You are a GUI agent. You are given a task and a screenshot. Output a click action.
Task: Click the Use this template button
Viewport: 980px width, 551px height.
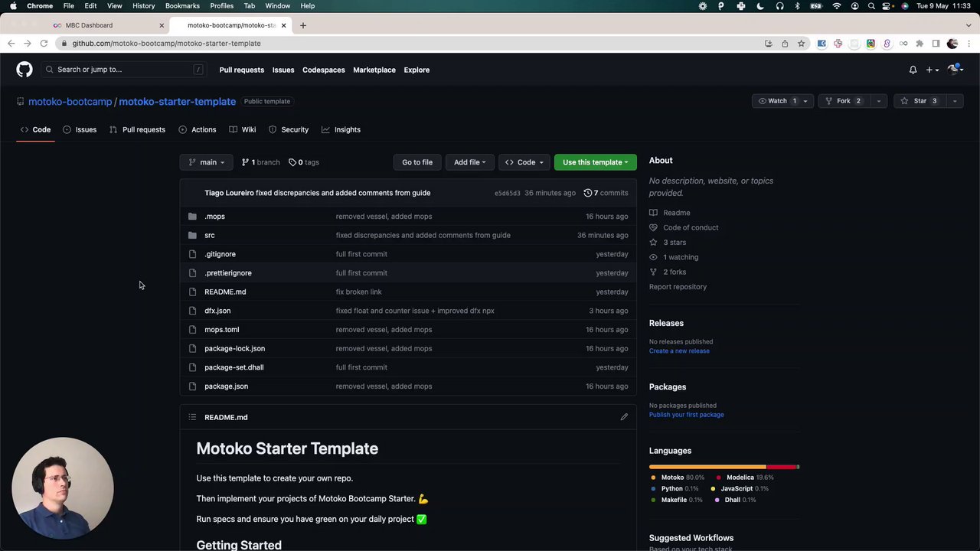click(595, 162)
